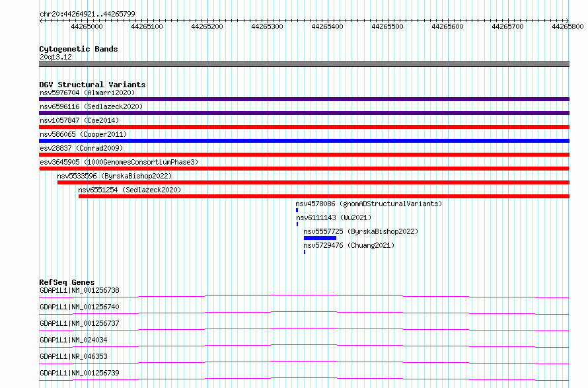Select the GDAP1L1|NR_046353 magenta gene line
Screen dimensions: 588x388
pyautogui.click(x=304, y=362)
